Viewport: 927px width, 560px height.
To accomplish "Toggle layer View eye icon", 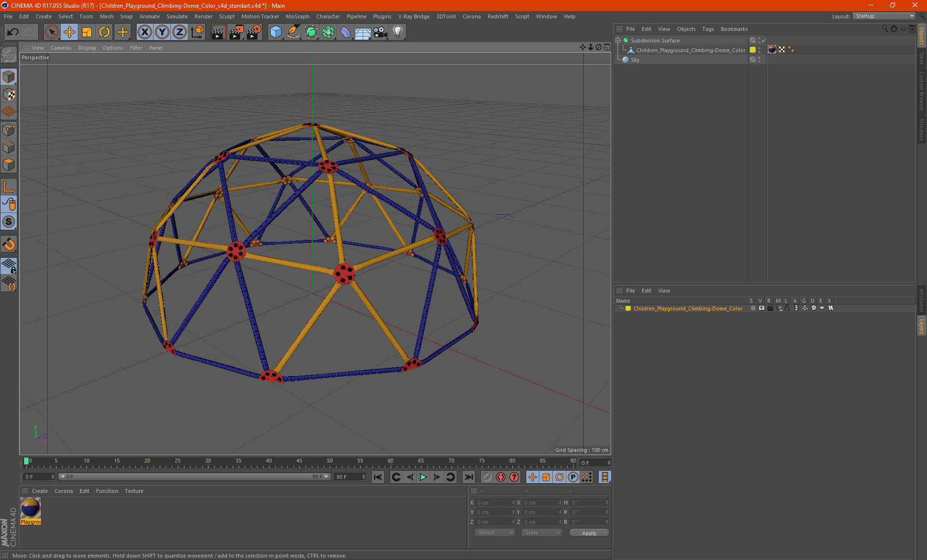I will [x=761, y=308].
